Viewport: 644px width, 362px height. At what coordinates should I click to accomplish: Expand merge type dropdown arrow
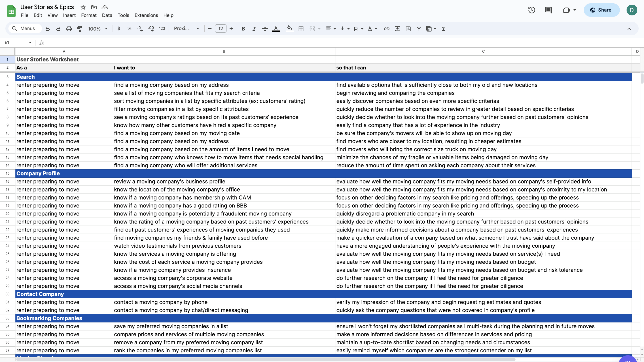[319, 29]
